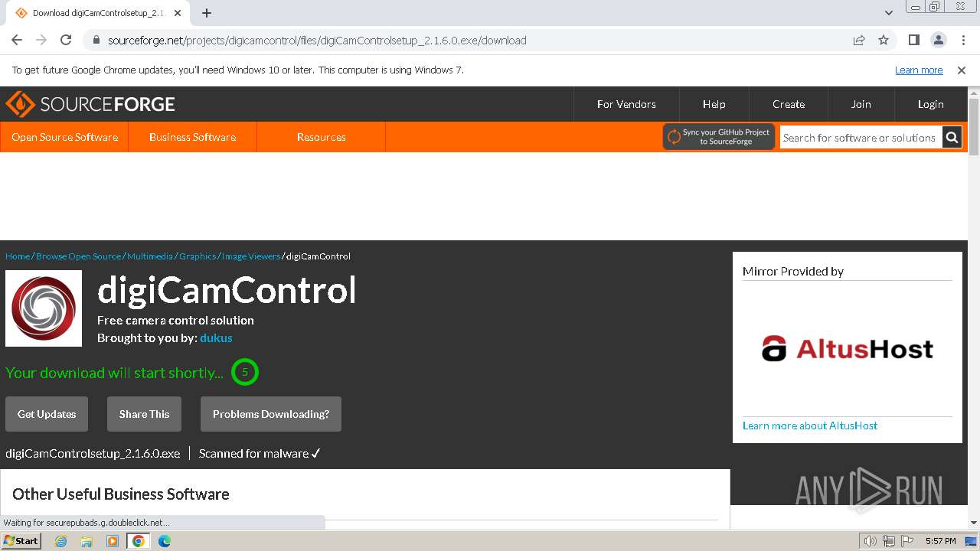Click the Problems Downloading? button
The image size is (980, 551).
point(271,414)
